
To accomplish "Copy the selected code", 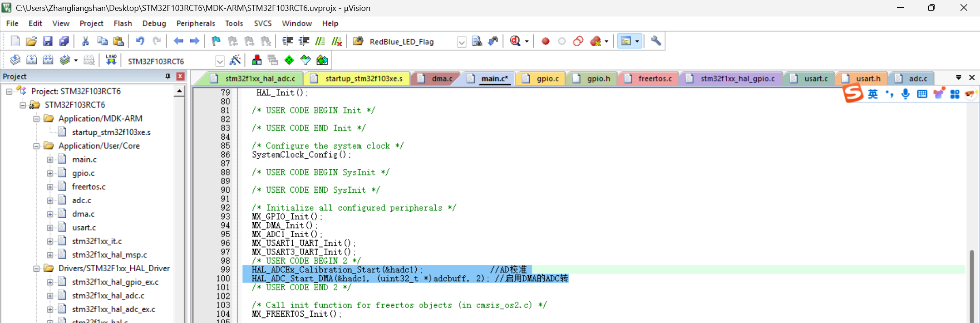I will coord(102,41).
